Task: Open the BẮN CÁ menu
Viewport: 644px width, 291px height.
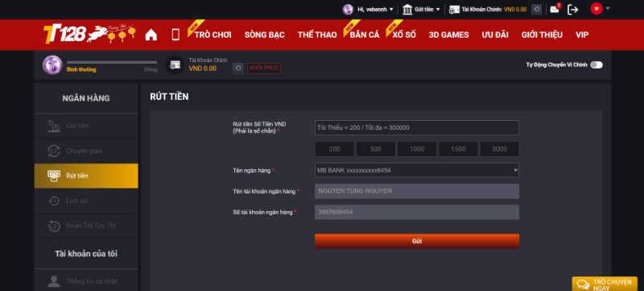Action: (x=365, y=35)
